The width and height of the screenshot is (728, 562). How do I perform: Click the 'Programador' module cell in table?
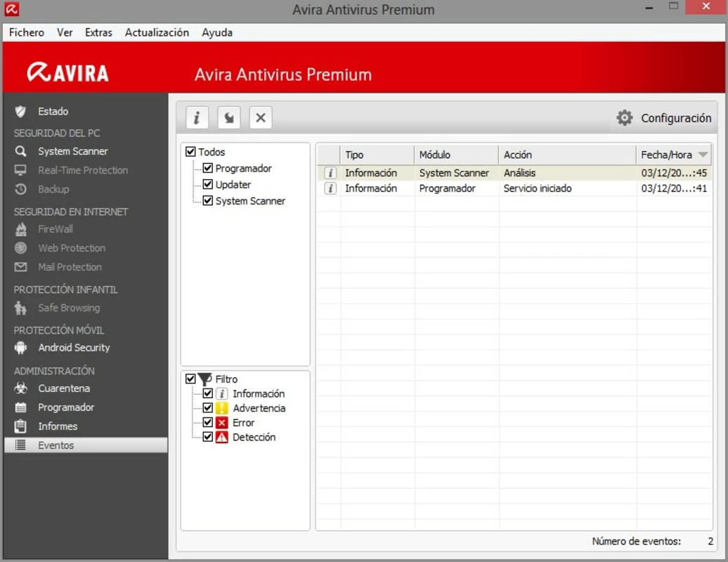[x=447, y=188]
